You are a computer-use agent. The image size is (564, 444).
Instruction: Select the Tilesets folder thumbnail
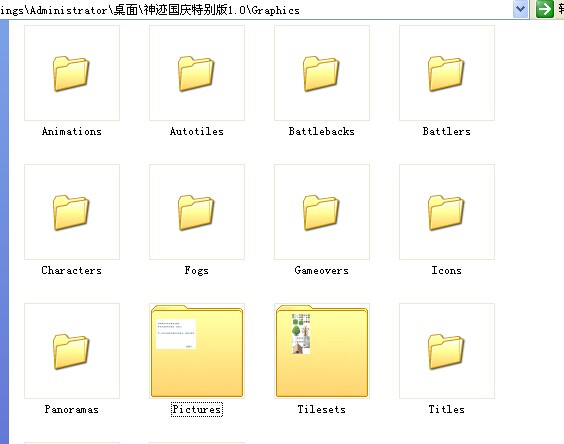[322, 351]
